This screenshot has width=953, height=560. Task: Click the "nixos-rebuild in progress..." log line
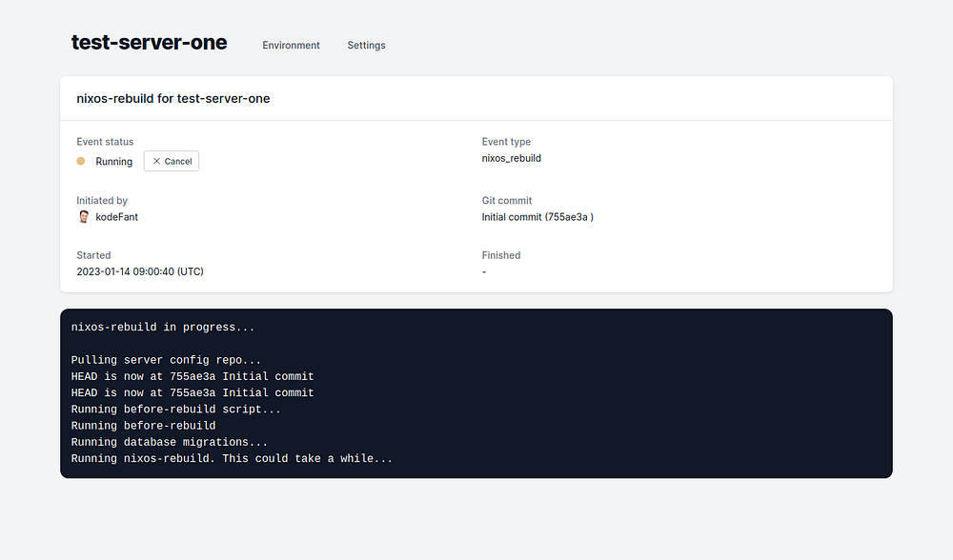point(163,328)
